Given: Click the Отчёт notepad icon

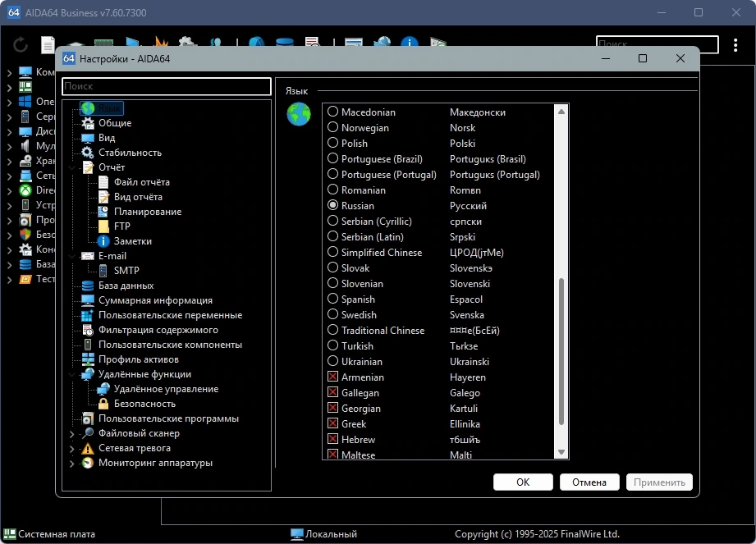Looking at the screenshot, I should [x=88, y=167].
